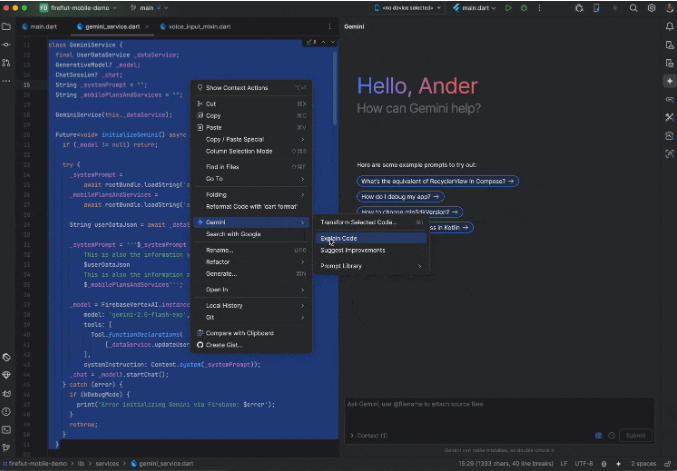
Task: Click 'lib' in the breadcrumb bar
Action: pos(81,464)
